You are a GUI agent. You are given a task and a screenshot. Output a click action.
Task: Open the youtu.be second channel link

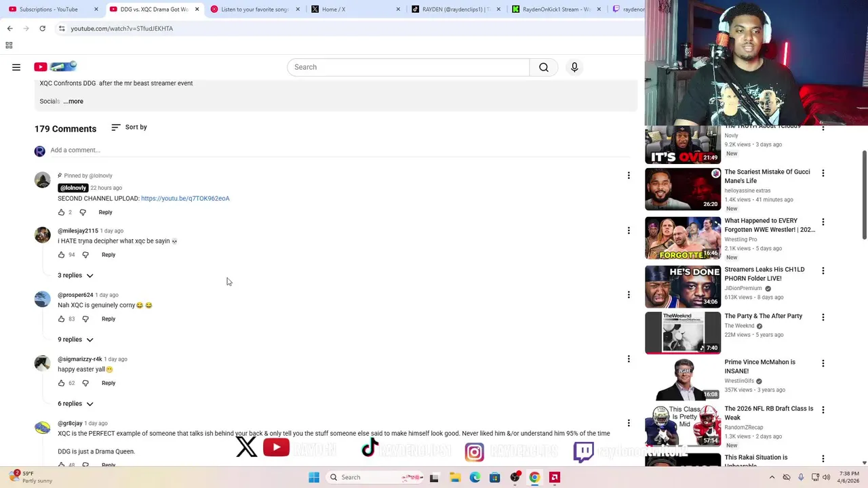(x=185, y=199)
